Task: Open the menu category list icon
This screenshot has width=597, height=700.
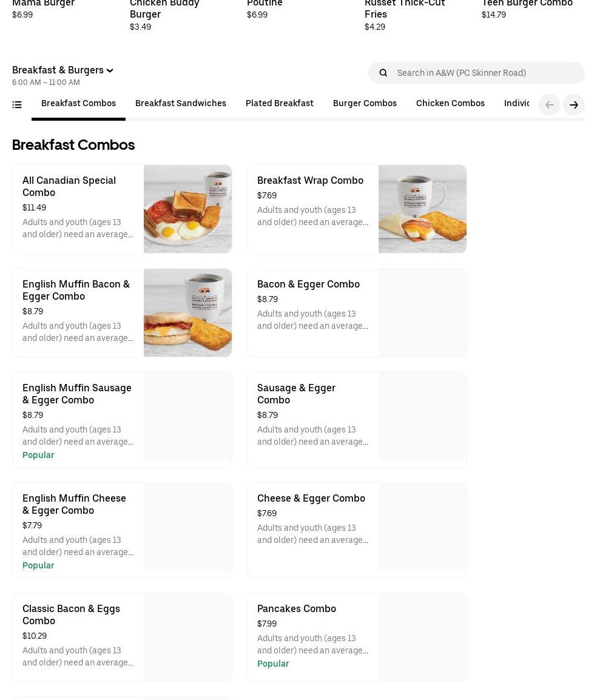Action: tap(17, 105)
